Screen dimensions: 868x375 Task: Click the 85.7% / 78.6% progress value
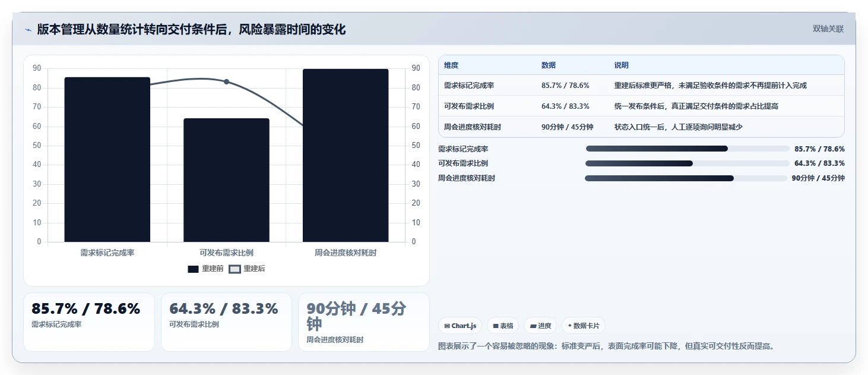tap(819, 149)
